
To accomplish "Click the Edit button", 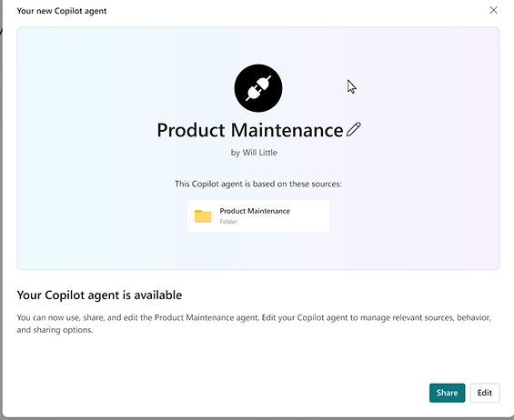I will 485,393.
